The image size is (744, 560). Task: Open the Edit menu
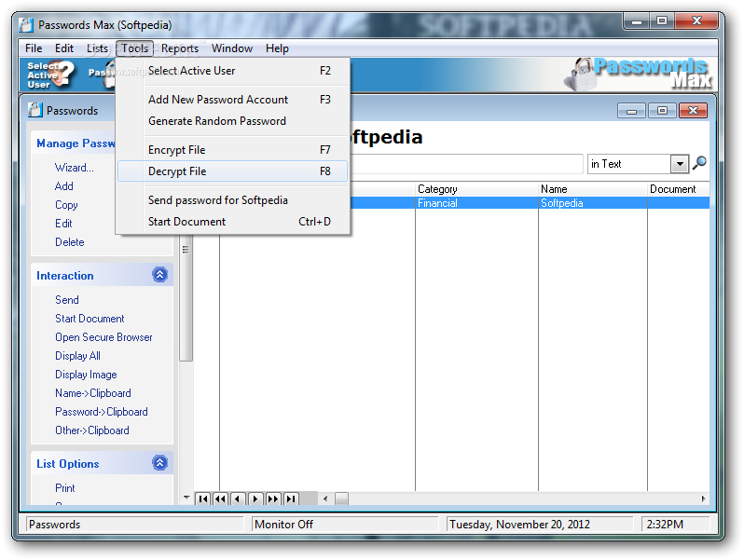[x=64, y=48]
